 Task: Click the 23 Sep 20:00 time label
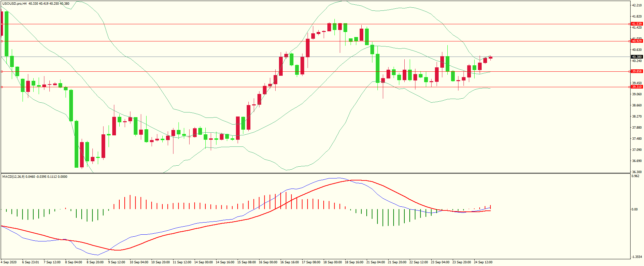point(461,262)
